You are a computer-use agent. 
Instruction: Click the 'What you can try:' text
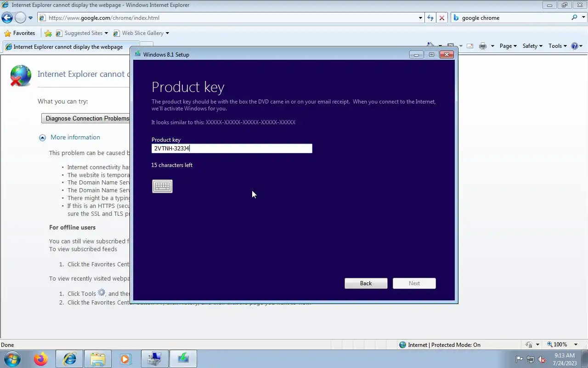(x=63, y=101)
